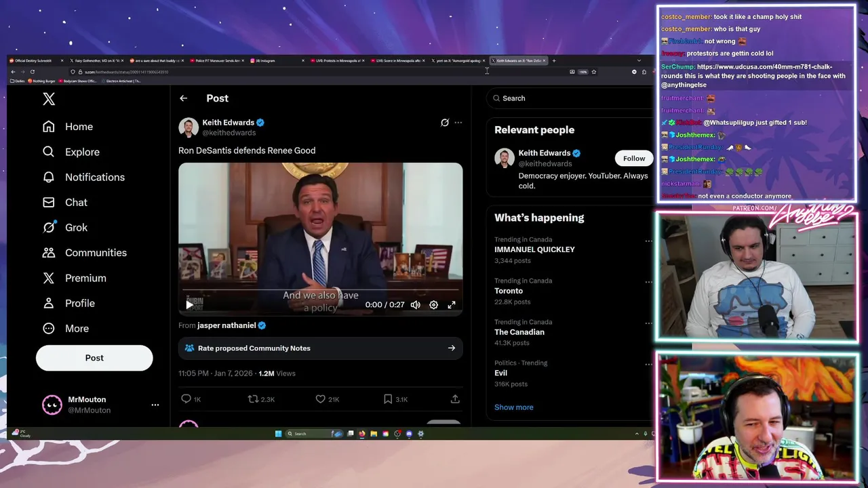This screenshot has width=868, height=488.
Task: Open Explore in the sidebar
Action: click(71, 152)
